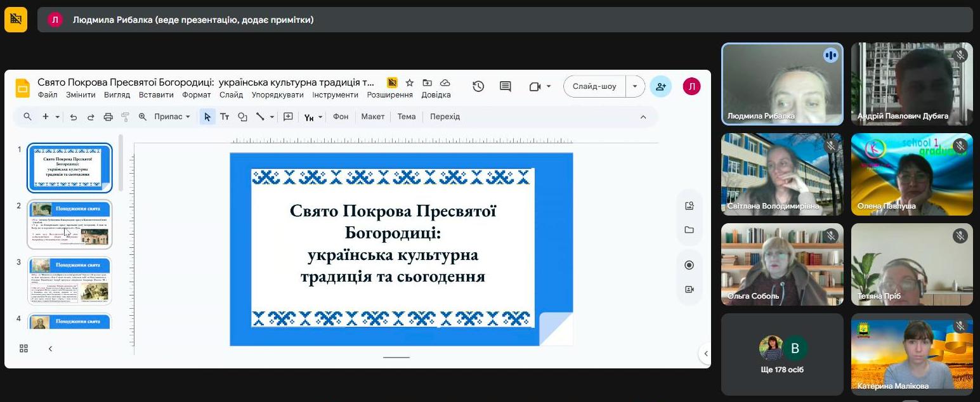The width and height of the screenshot is (980, 402).
Task: Open the Припас zoom dropdown
Action: tap(172, 117)
